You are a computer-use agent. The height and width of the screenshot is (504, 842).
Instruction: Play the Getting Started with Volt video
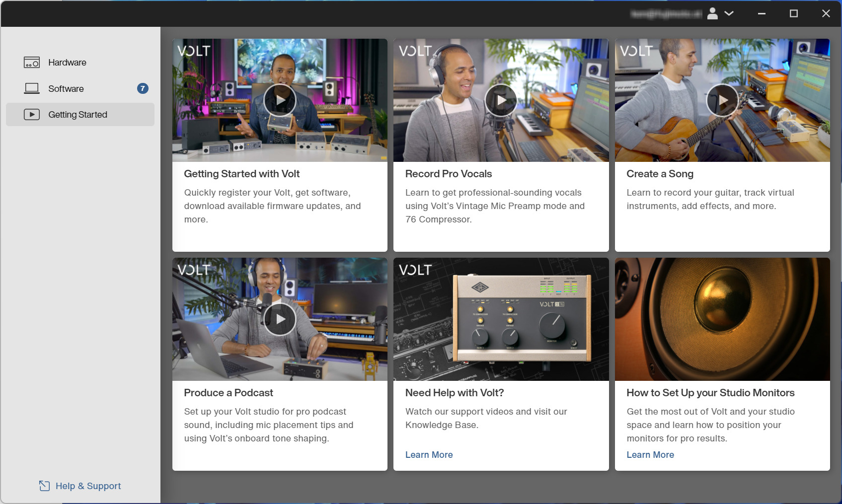coord(280,100)
